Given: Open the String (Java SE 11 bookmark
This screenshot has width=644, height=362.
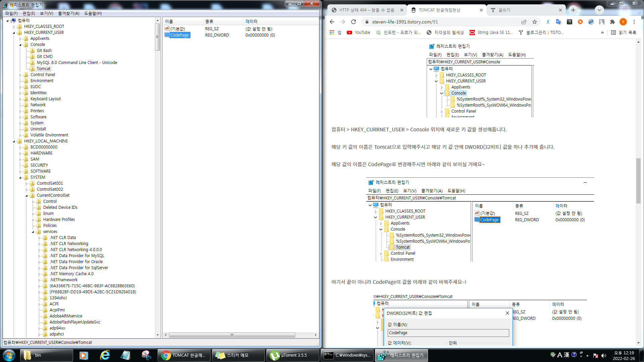Looking at the screenshot, I should tap(491, 33).
